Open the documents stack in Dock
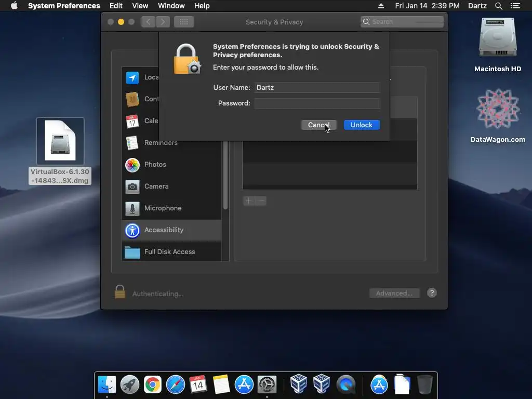The height and width of the screenshot is (399, 532). [x=402, y=384]
